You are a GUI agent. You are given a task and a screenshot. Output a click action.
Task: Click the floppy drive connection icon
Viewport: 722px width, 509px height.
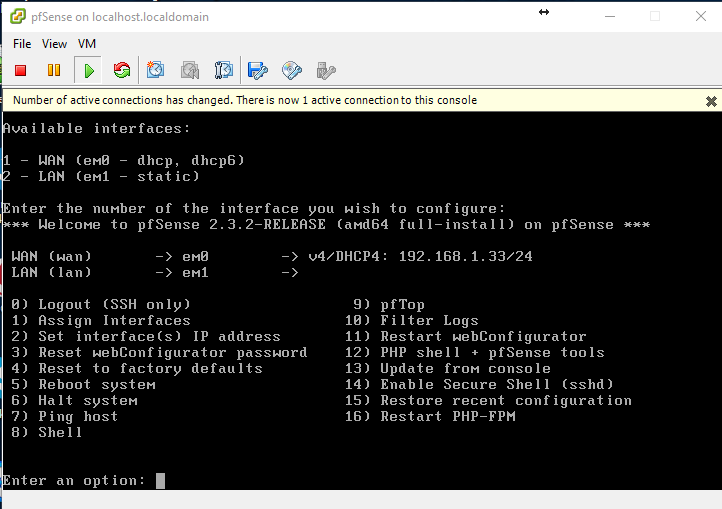click(x=258, y=70)
